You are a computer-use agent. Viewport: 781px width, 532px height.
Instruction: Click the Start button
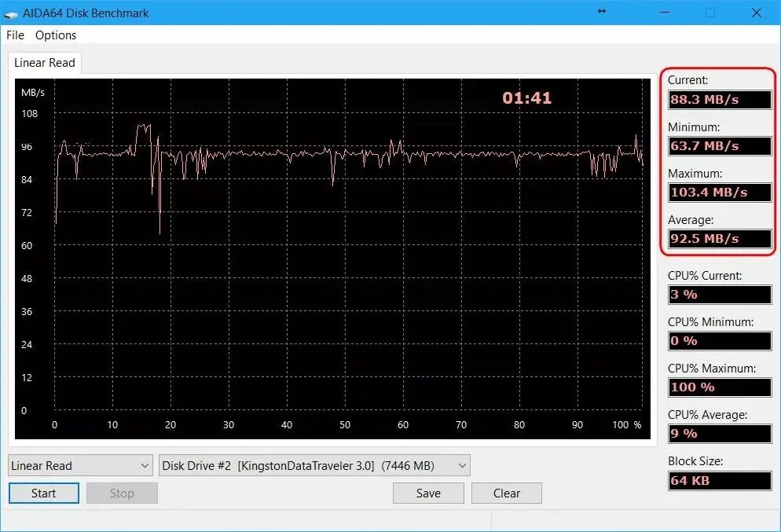pyautogui.click(x=44, y=493)
